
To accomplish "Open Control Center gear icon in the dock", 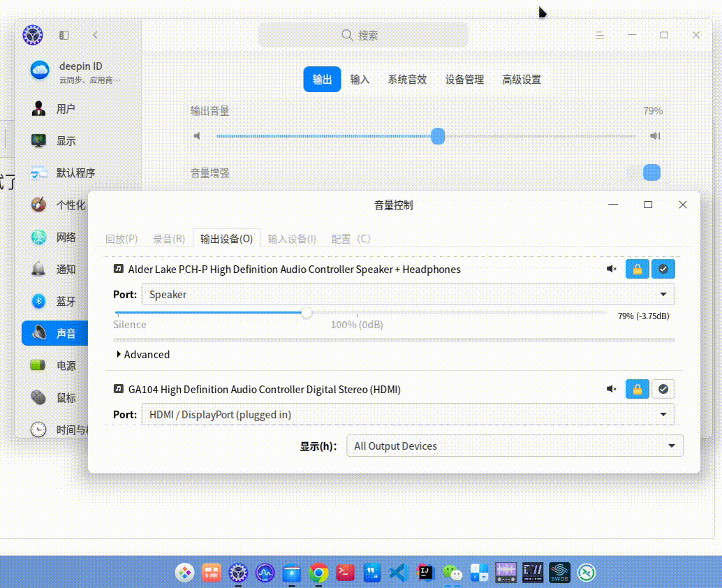I will point(238,573).
